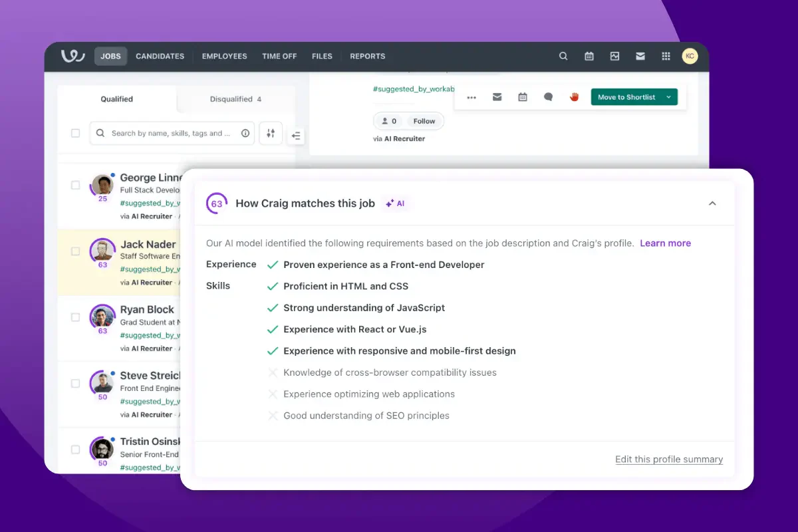Click the filter sliders icon beside search
This screenshot has width=798, height=532.
point(271,133)
